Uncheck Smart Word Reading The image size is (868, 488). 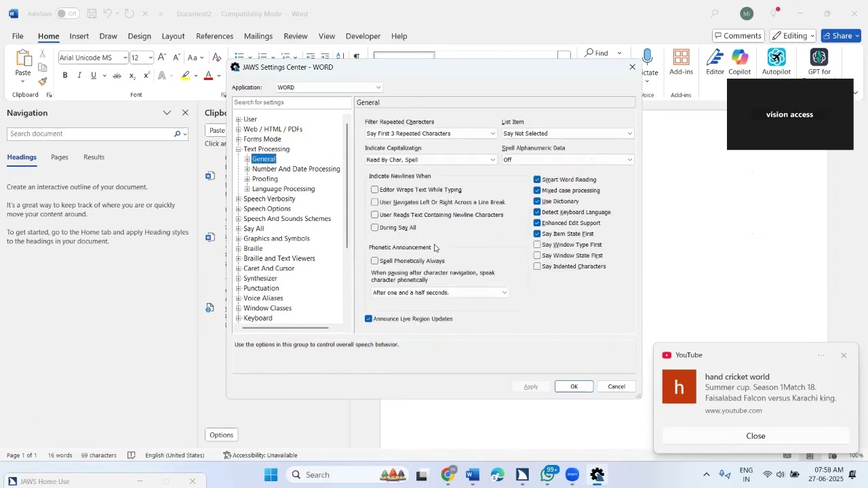click(537, 180)
